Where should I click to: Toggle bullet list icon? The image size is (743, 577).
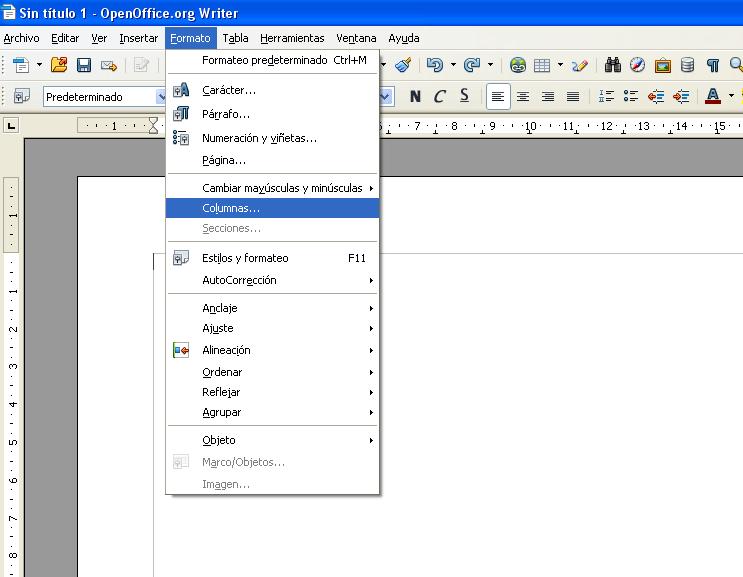click(x=631, y=97)
